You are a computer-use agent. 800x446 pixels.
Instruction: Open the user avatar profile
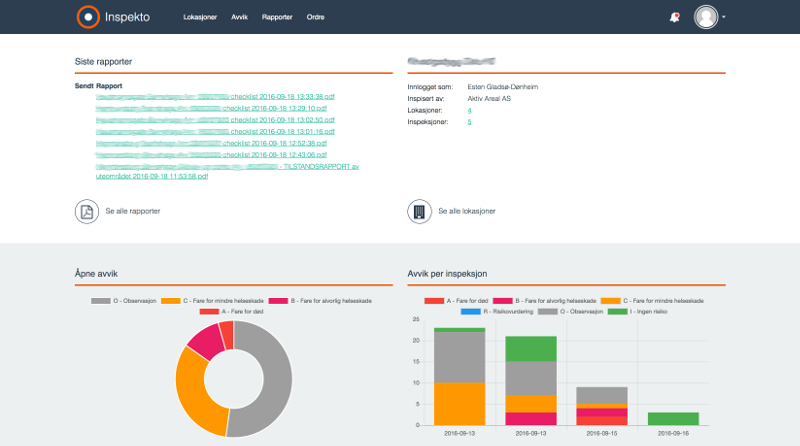pos(706,17)
